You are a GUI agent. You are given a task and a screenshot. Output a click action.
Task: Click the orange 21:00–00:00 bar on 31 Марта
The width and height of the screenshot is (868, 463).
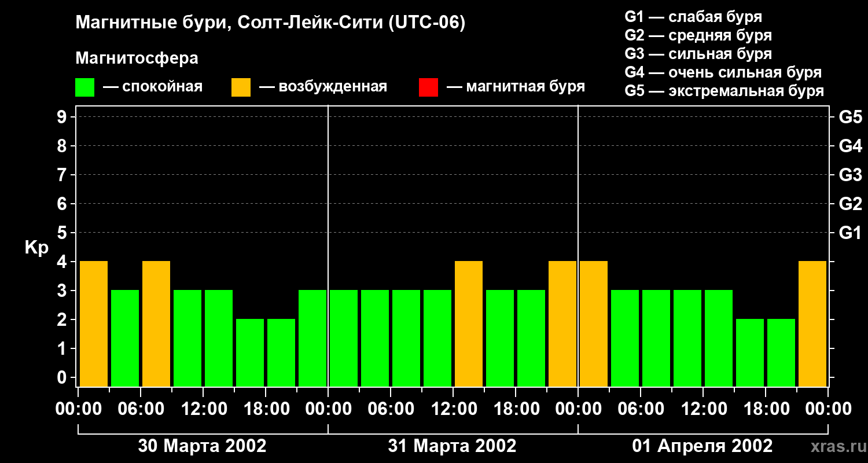(x=562, y=324)
